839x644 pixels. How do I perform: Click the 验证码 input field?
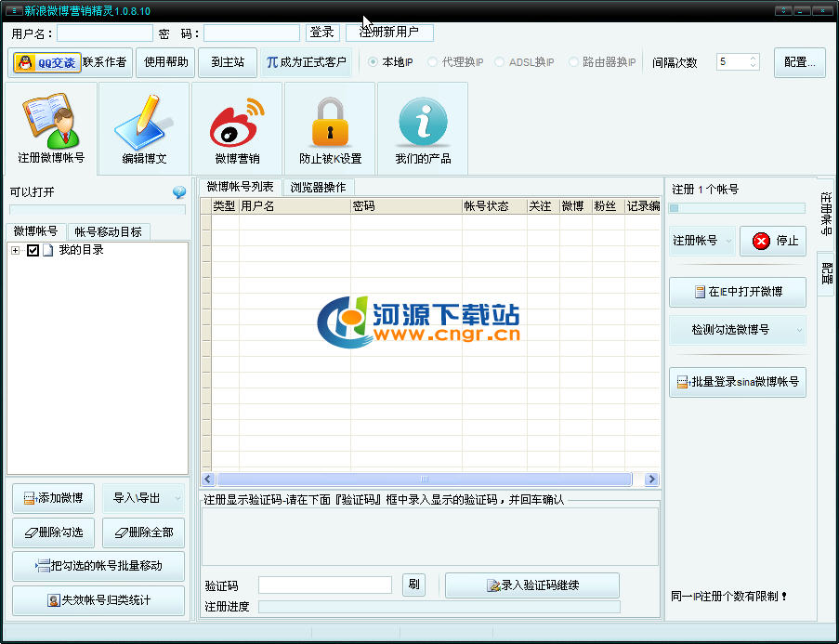[324, 585]
